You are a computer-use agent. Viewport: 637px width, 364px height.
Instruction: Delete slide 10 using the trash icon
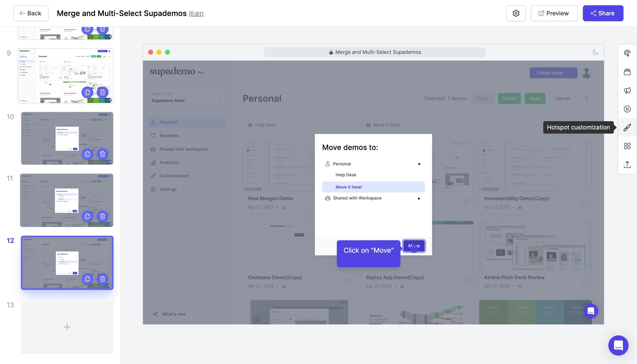(103, 154)
